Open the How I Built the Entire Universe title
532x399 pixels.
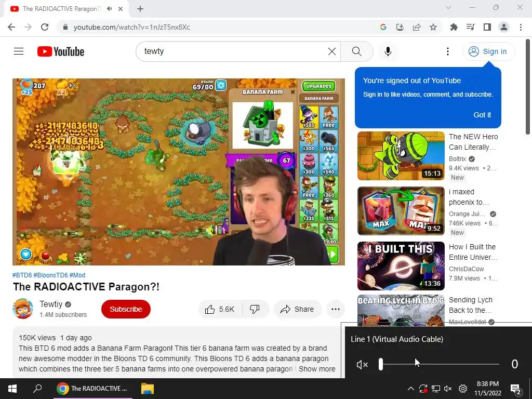[473, 252]
